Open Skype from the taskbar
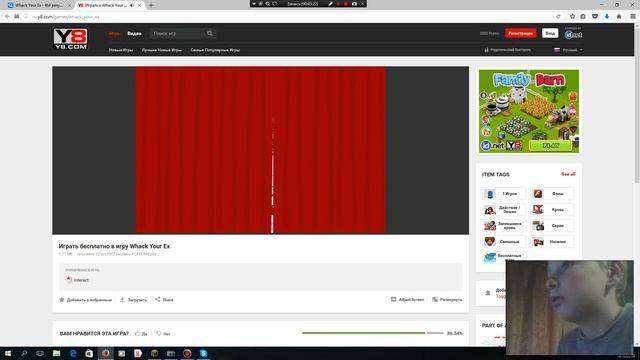The height and width of the screenshot is (360, 640). pos(204,353)
